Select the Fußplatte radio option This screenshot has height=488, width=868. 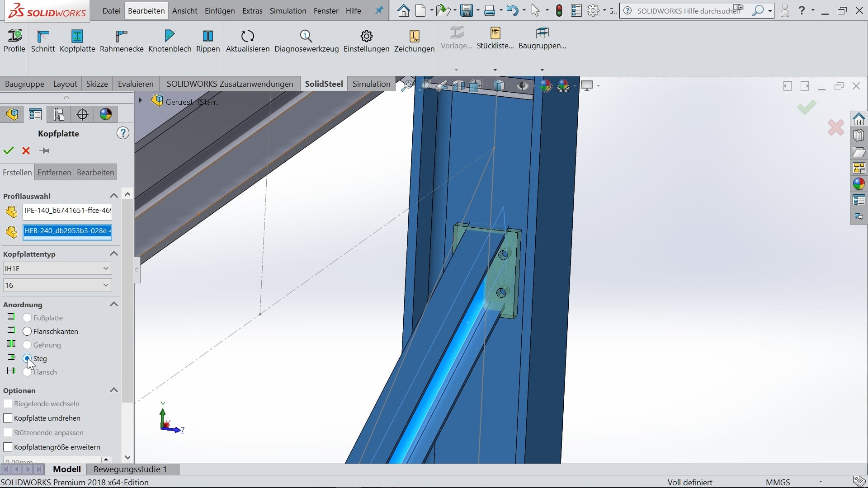coord(27,318)
